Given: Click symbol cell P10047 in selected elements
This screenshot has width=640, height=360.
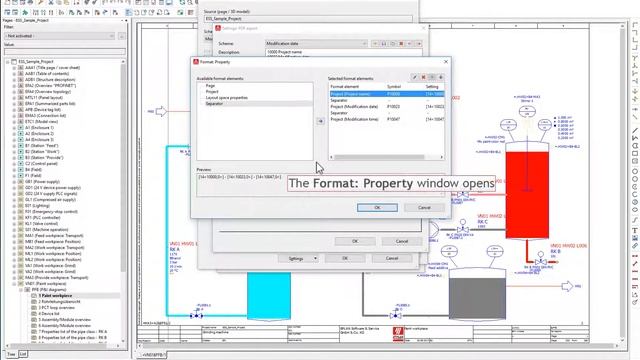Looking at the screenshot, I should coord(393,119).
